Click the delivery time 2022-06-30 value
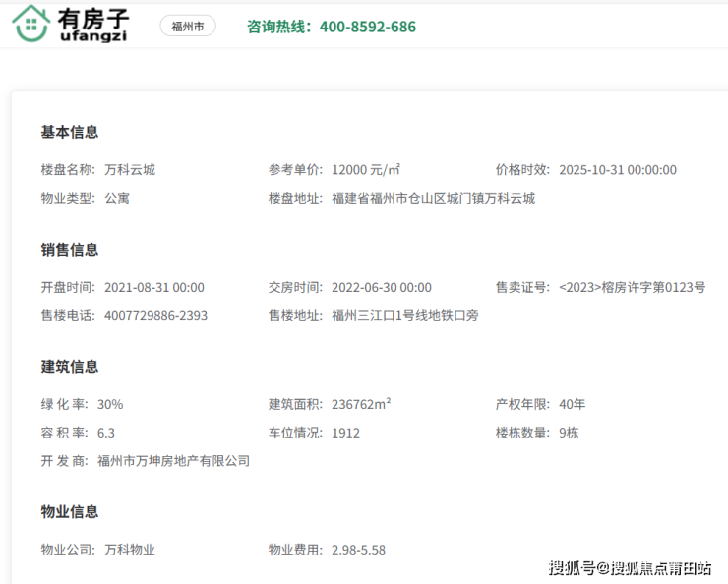Viewport: 728px width, 584px height. coord(382,287)
